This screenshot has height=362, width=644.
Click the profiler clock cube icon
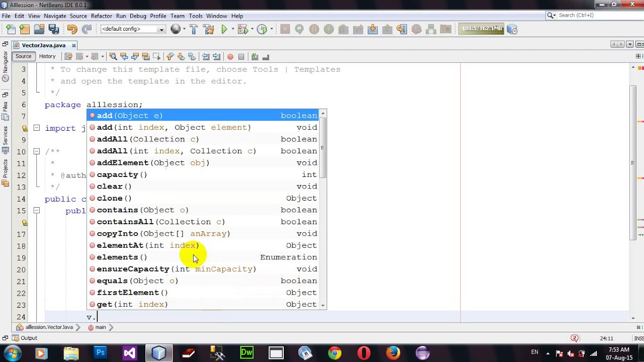512,29
